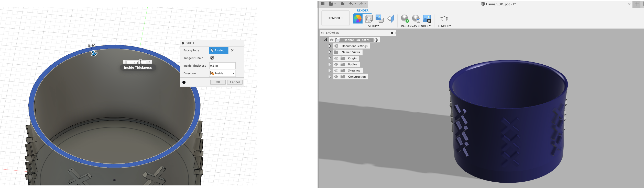Toggle the Tangent Chain checkbox
Viewport: 644px width, 189px height.
click(212, 58)
